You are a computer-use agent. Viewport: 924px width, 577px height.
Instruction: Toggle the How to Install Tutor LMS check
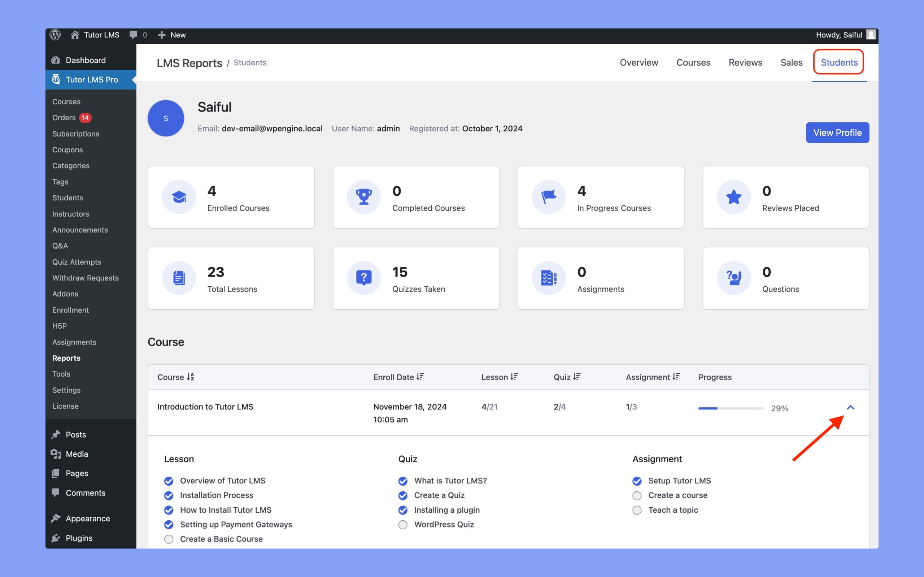pos(169,510)
